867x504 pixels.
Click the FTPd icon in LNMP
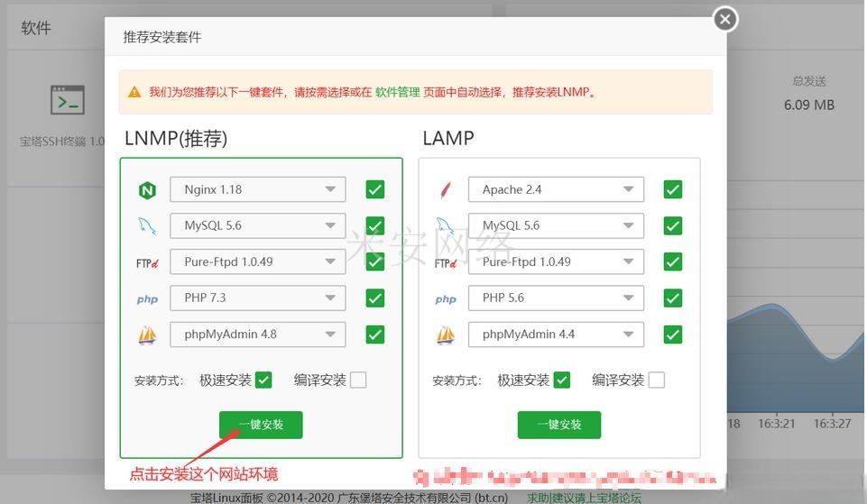147,263
